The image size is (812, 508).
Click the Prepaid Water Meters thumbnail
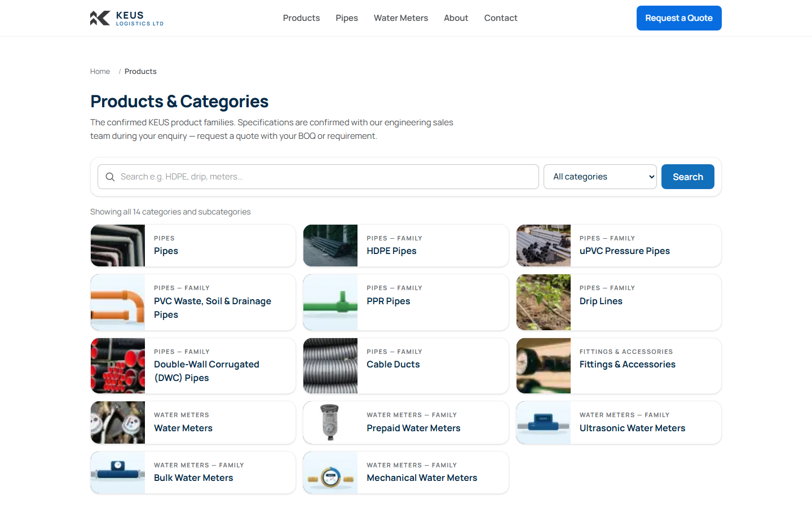click(330, 423)
